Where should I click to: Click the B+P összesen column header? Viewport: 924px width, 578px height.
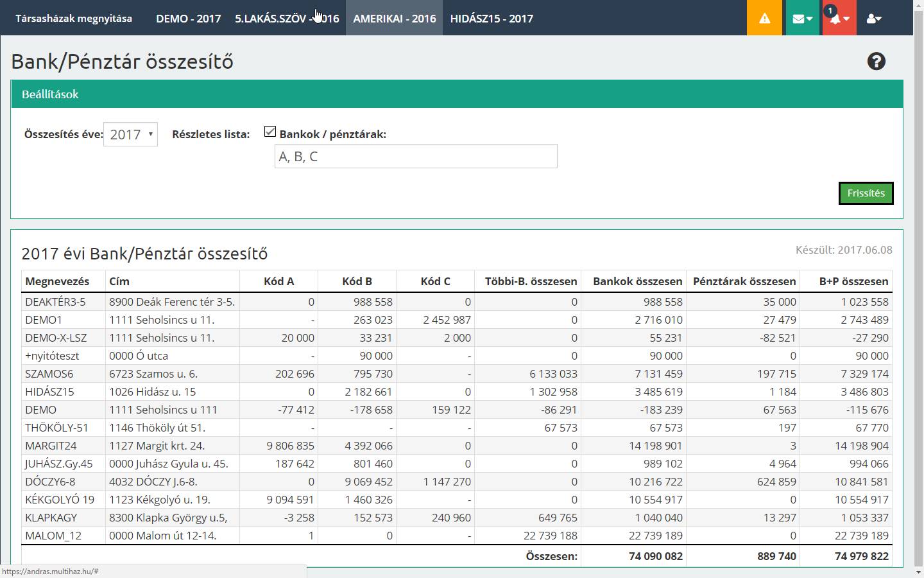click(x=853, y=281)
